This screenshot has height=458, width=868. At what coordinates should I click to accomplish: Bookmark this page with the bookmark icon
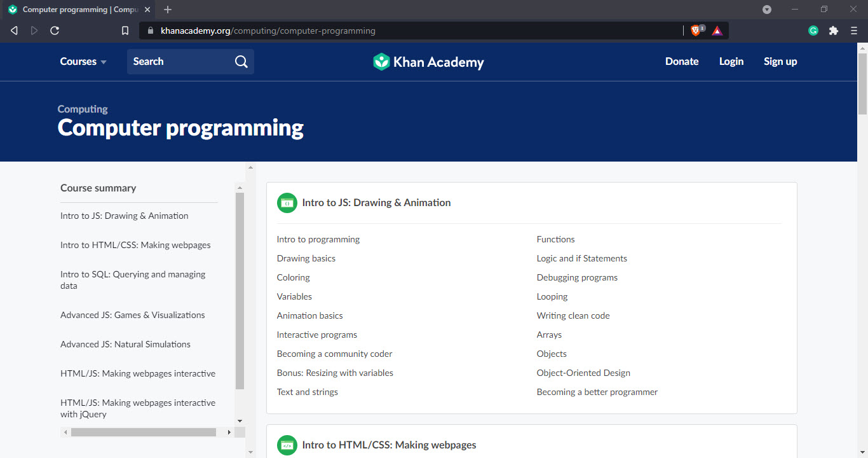pyautogui.click(x=125, y=31)
